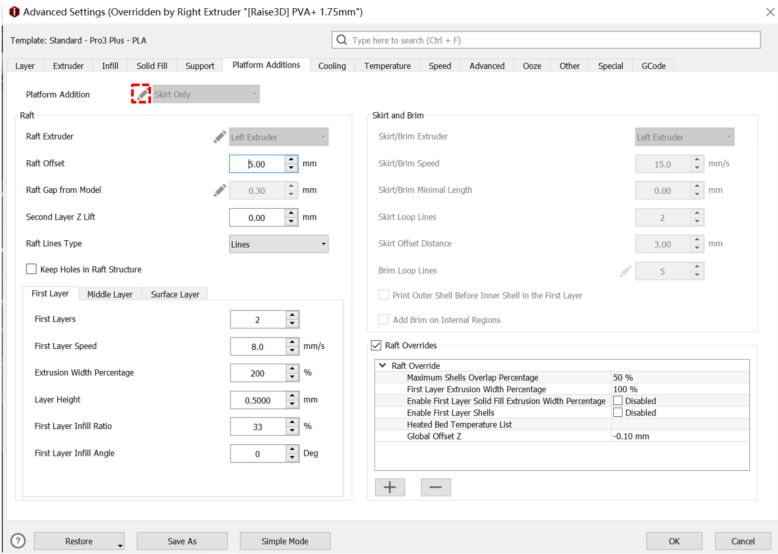778x554 pixels.
Task: Enable Keep Holes in Raft Structure
Action: coord(31,269)
